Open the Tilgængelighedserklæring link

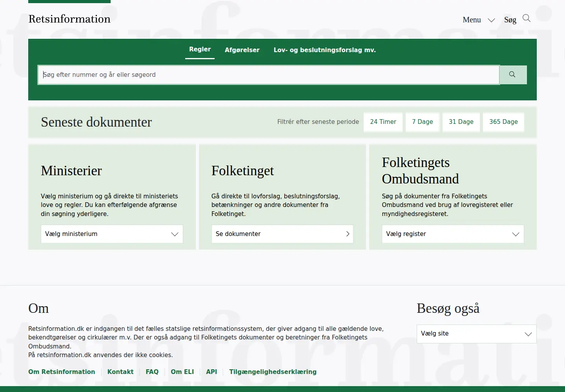click(x=273, y=372)
